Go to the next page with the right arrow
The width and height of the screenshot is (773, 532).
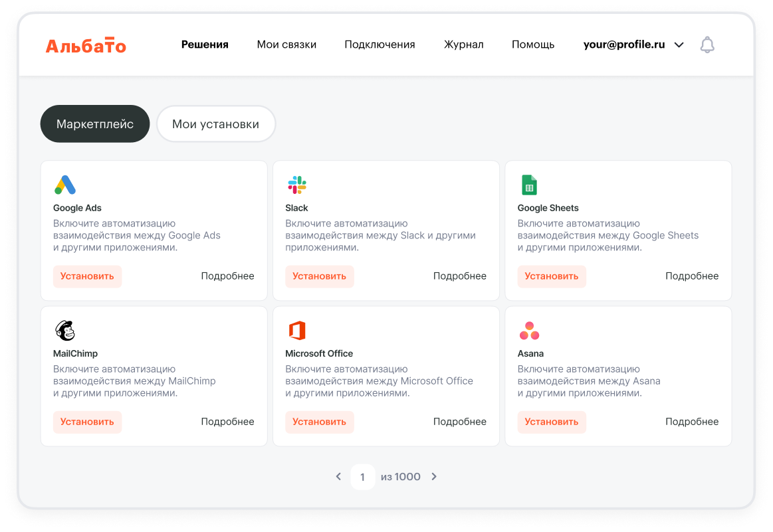tap(434, 476)
